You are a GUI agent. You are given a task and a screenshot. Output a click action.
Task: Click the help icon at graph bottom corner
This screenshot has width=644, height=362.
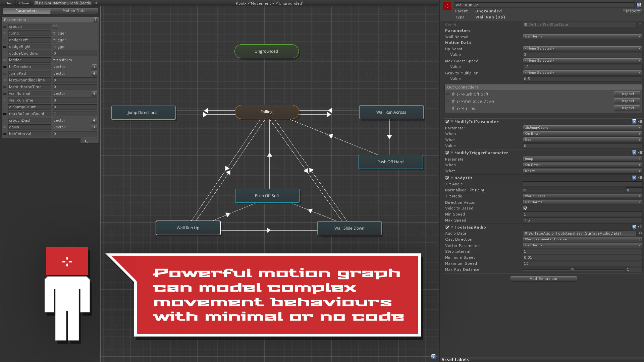coord(433,357)
